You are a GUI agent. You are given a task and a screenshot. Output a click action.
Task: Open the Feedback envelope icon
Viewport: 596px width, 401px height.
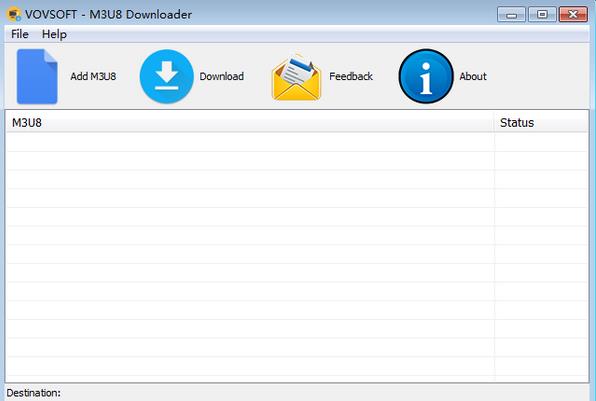pyautogui.click(x=296, y=78)
